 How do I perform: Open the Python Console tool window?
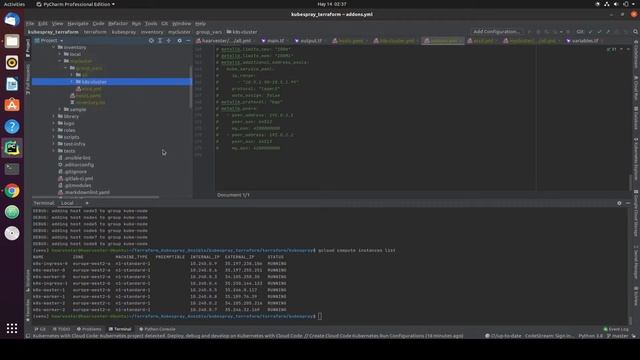(x=157, y=329)
